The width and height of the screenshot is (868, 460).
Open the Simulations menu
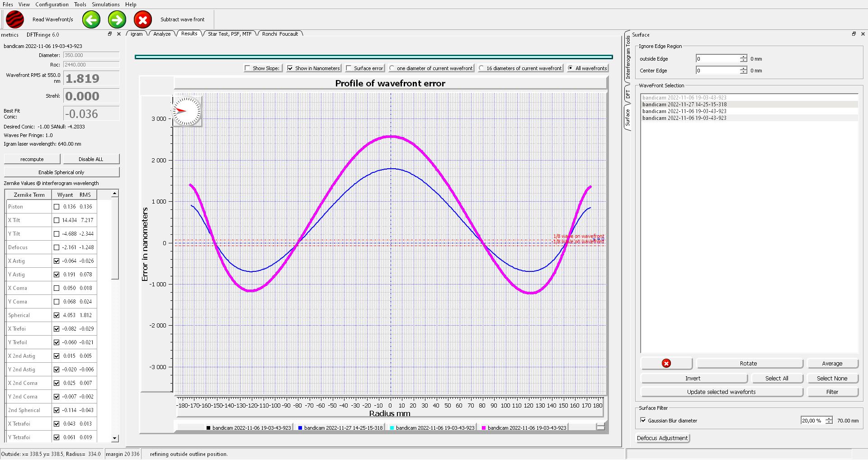pos(105,4)
